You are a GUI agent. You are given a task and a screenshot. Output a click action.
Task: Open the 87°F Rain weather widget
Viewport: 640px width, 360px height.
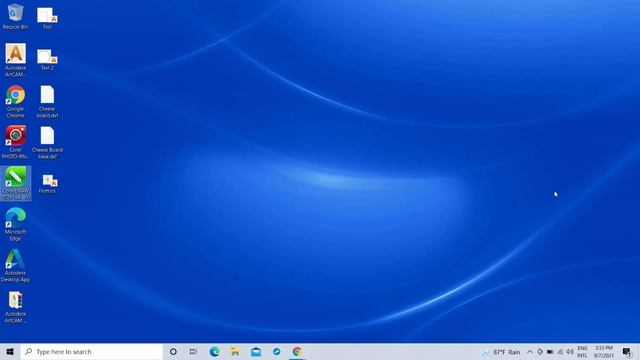(501, 352)
